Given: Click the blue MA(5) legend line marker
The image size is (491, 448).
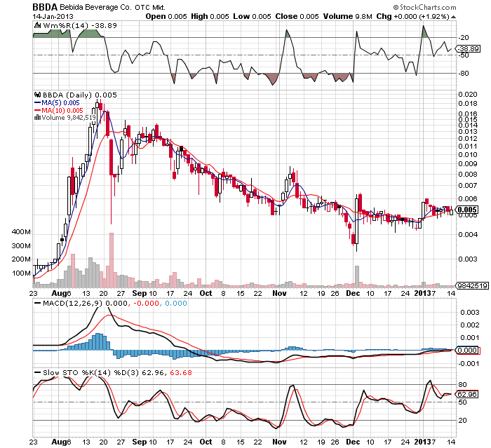Looking at the screenshot, I should click(x=37, y=102).
